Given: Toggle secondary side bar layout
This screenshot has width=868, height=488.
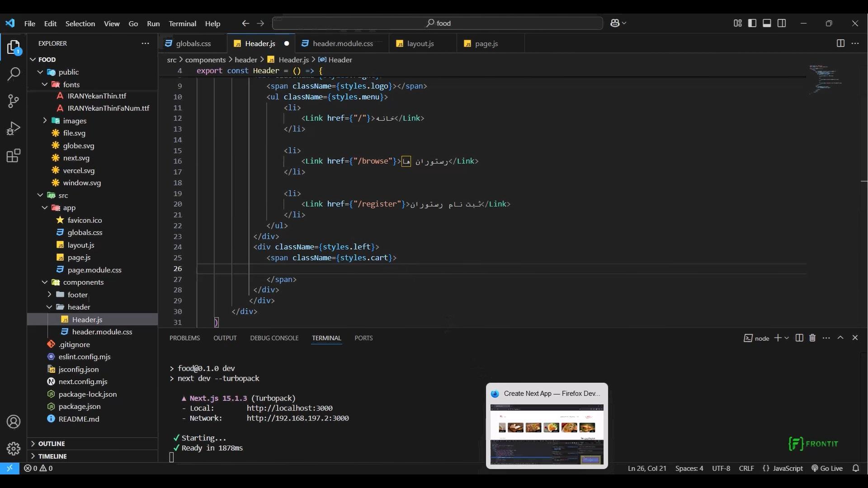Looking at the screenshot, I should 782,23.
